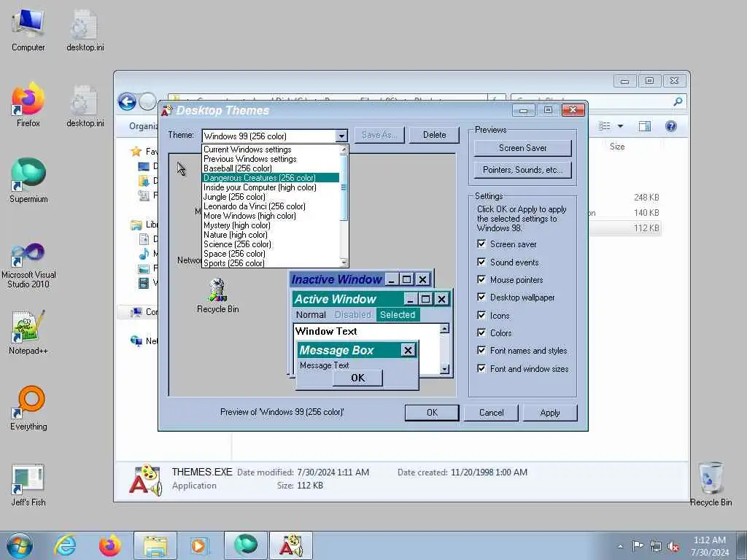Click the Size column header in Explorer

pyautogui.click(x=617, y=147)
